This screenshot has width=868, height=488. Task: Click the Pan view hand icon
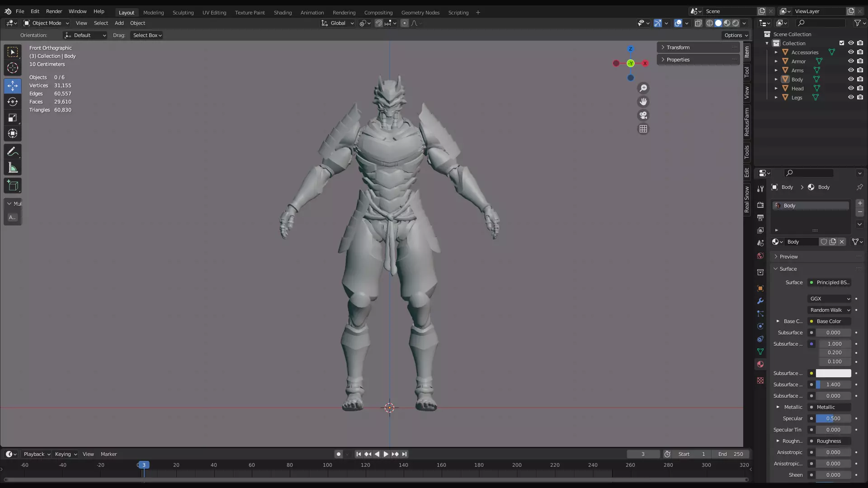[643, 102]
